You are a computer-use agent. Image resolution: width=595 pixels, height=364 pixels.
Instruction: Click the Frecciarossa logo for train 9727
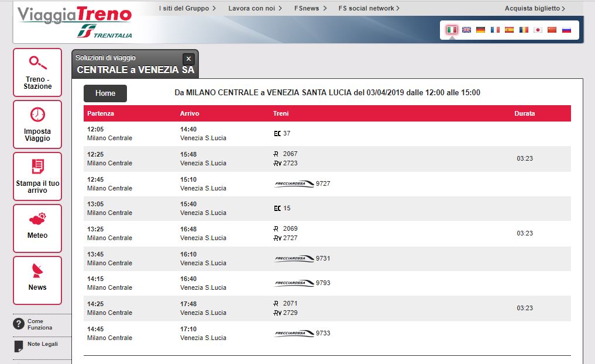tap(294, 183)
